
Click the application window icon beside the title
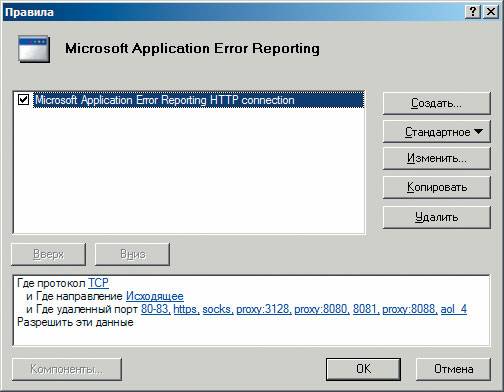[x=34, y=49]
